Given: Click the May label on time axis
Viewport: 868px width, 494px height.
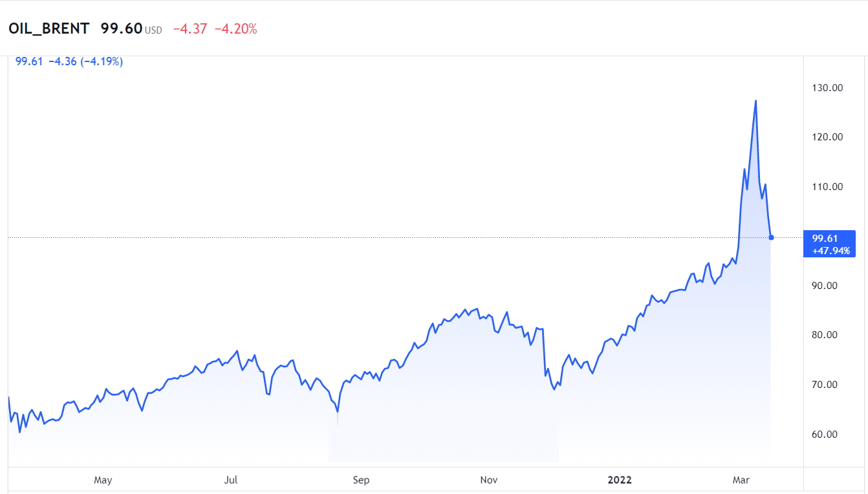Looking at the screenshot, I should [103, 480].
